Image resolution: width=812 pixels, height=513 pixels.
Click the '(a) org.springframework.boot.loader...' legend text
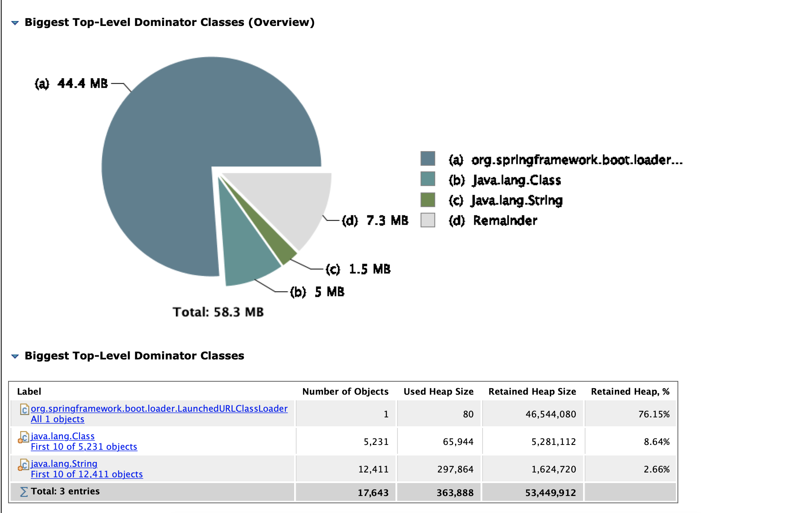[x=566, y=160]
